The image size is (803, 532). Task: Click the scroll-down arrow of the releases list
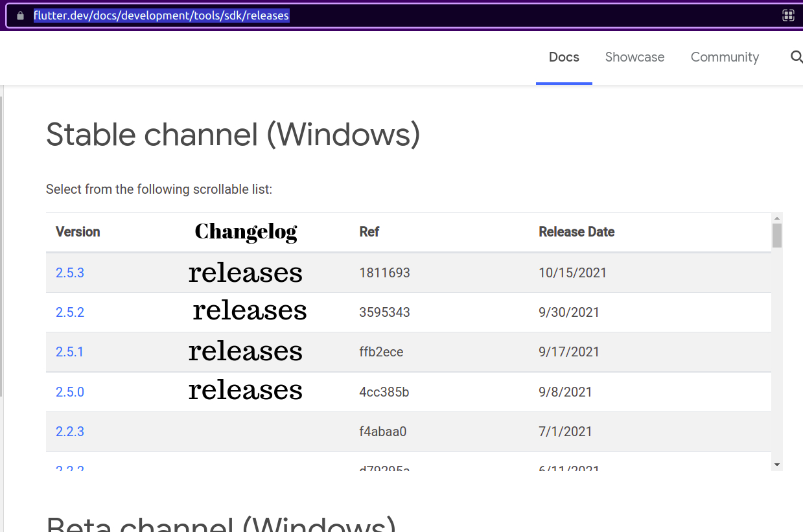coord(777,465)
